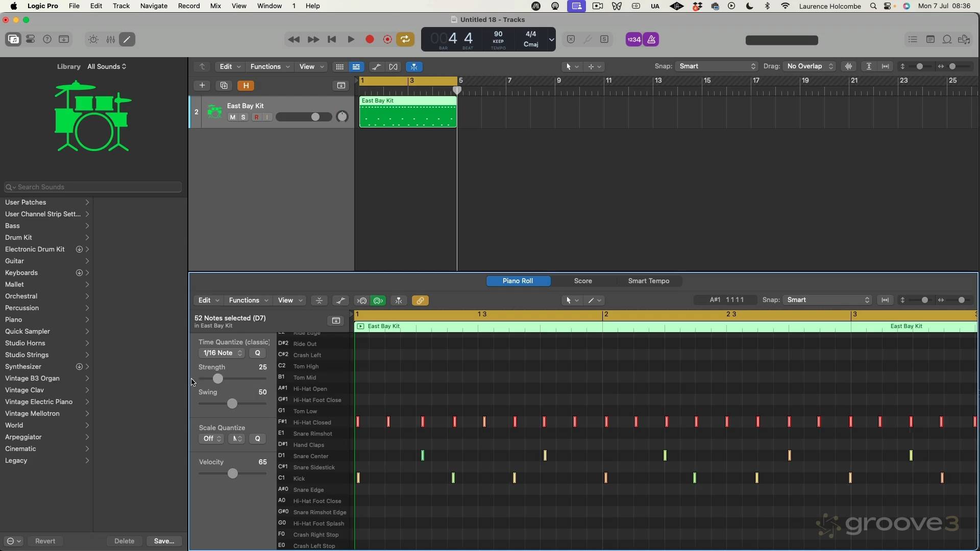Open the Note Pads button
Image resolution: width=980 pixels, height=551 pixels.
pyautogui.click(x=930, y=39)
